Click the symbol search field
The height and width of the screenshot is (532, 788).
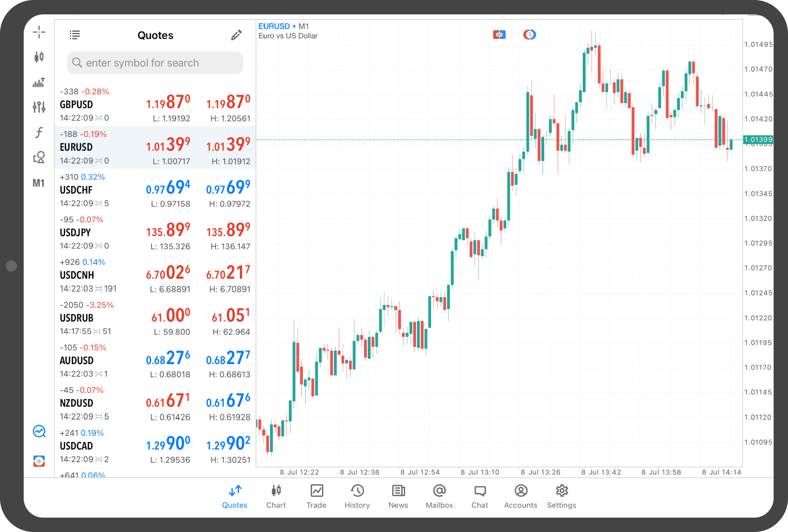155,63
